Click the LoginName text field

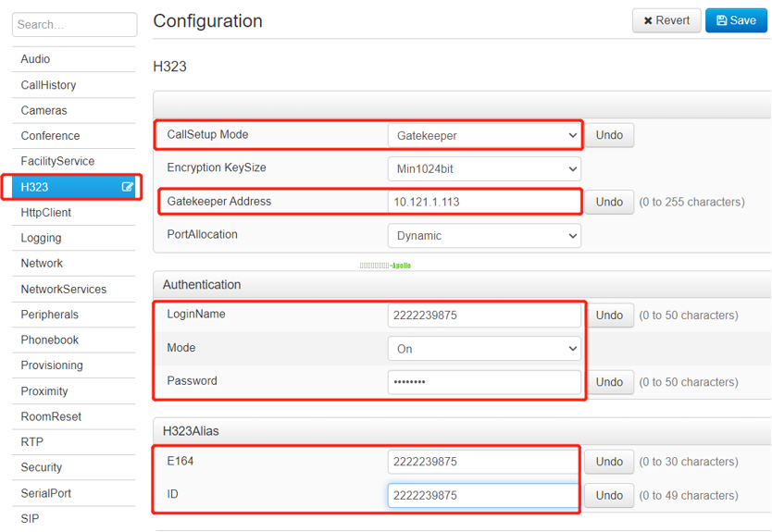484,315
